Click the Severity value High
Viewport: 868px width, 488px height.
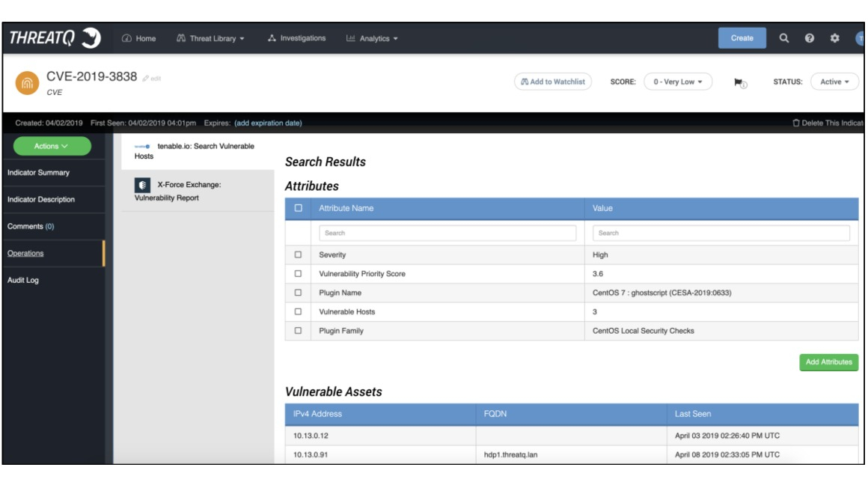[x=600, y=254]
